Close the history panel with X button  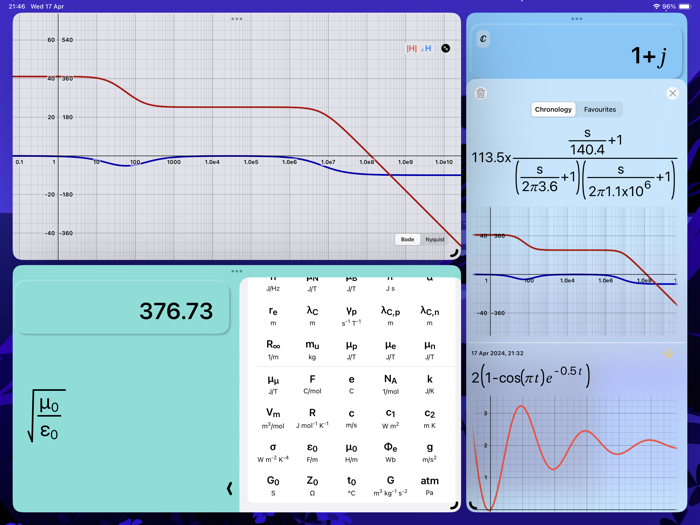pos(672,93)
